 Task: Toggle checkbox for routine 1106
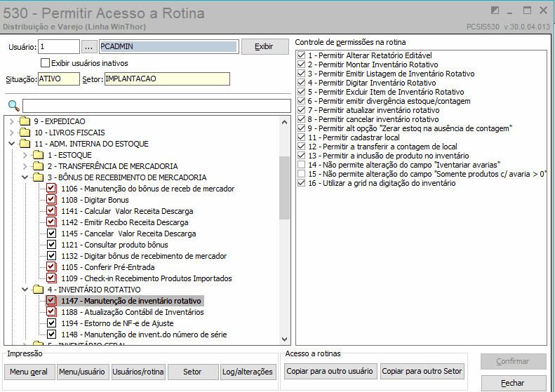pos(51,189)
